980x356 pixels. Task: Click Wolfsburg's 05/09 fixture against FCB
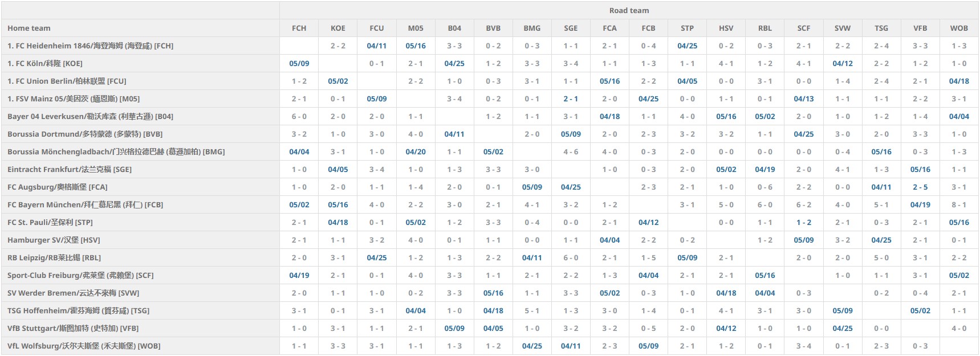(648, 346)
